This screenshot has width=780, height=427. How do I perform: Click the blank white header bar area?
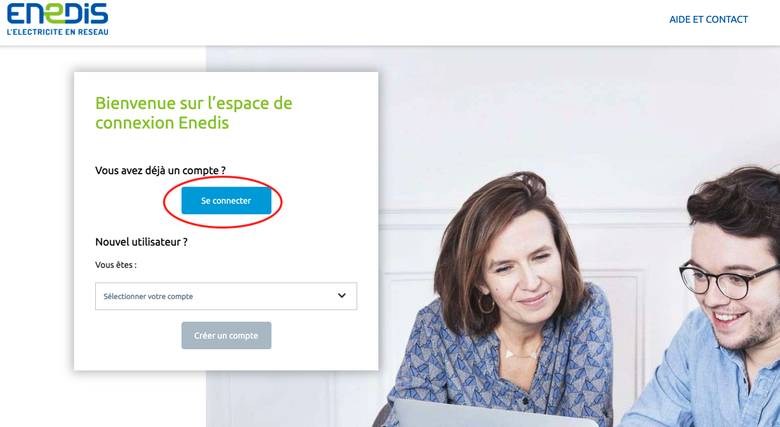388,22
